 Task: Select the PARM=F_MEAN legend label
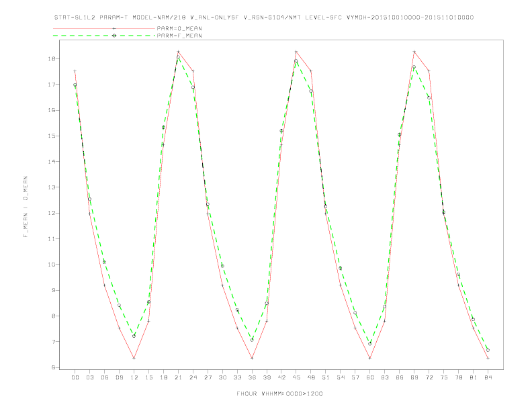click(x=179, y=36)
